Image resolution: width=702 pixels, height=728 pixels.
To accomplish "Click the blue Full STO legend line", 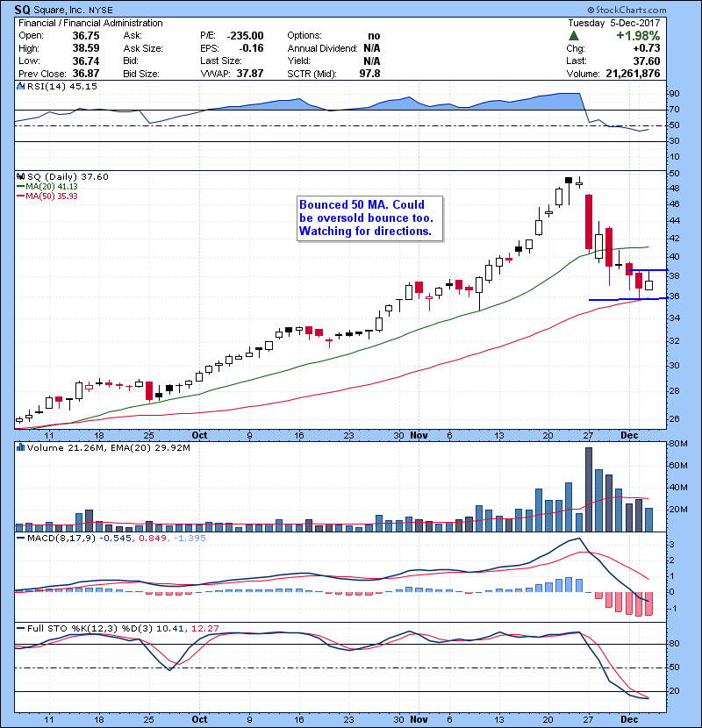I will tap(21, 628).
